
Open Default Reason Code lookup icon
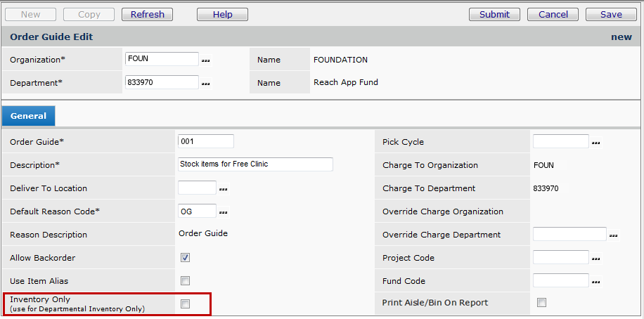224,212
